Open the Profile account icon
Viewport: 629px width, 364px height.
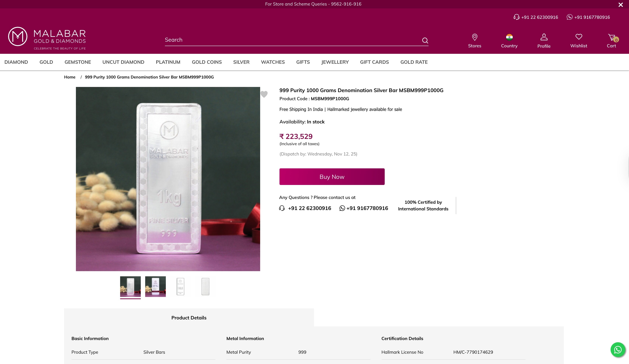(544, 37)
